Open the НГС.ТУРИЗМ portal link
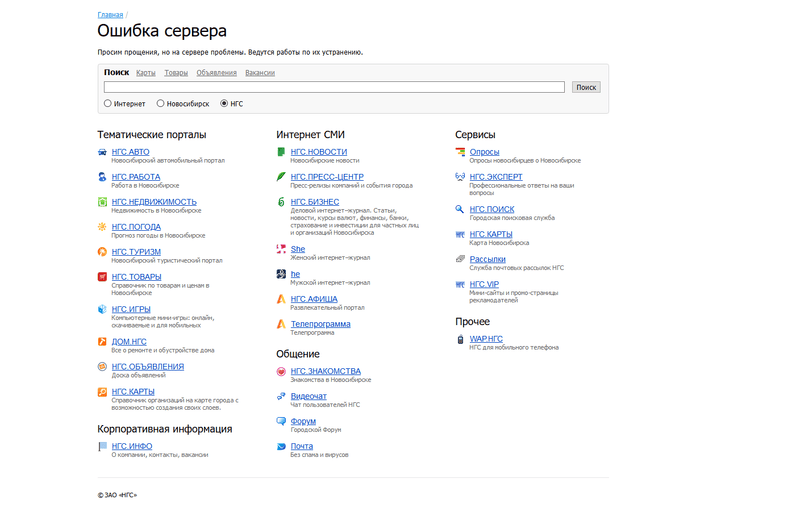Image resolution: width=800 pixels, height=507 pixels. pos(136,252)
